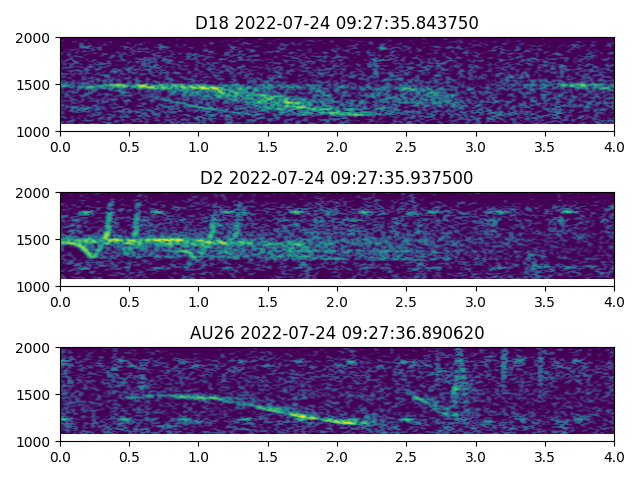Click the 2000 y-axis label on D2 plot
The width and height of the screenshot is (640, 480).
click(x=35, y=193)
